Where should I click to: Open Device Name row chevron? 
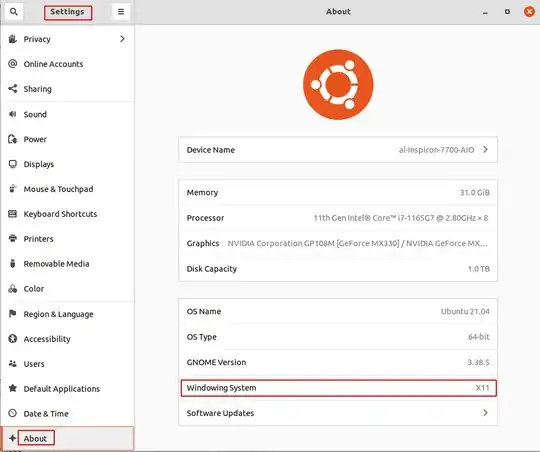click(485, 150)
